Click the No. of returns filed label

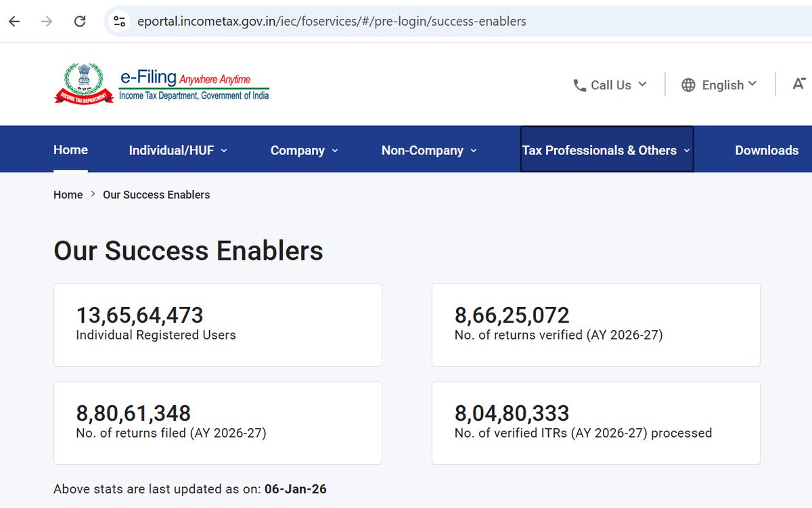click(171, 433)
